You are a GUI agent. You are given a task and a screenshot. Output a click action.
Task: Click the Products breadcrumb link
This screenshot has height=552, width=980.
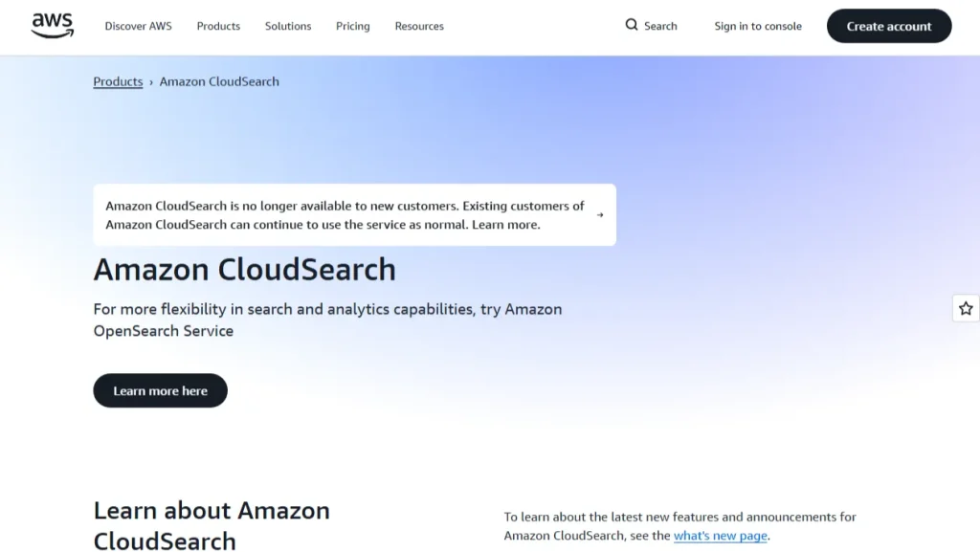[x=118, y=82]
